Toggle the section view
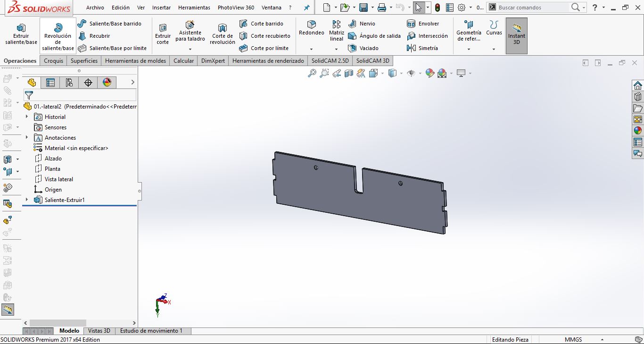This screenshot has width=644, height=344. [349, 73]
